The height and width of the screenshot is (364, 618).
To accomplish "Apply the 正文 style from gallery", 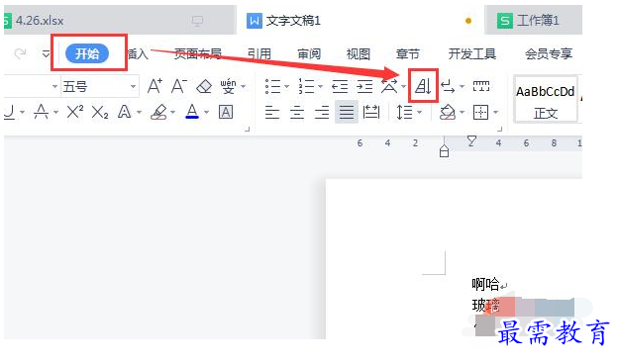I will pyautogui.click(x=546, y=100).
